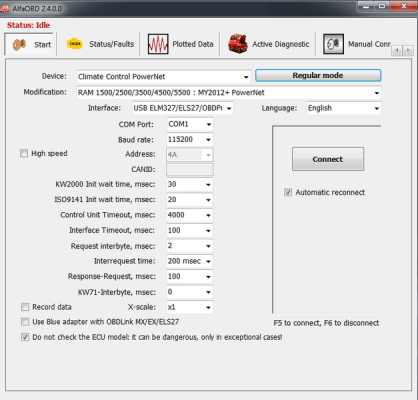The height and width of the screenshot is (400, 418).
Task: Click the AlfaOBD title bar app icon
Action: pyautogui.click(x=5, y=8)
